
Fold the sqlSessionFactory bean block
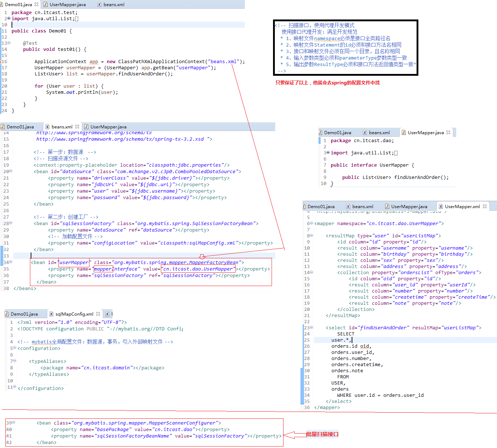tap(10, 223)
